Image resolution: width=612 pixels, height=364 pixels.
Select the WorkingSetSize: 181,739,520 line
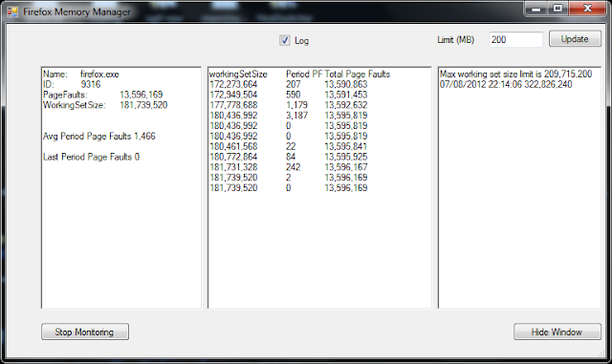click(105, 105)
